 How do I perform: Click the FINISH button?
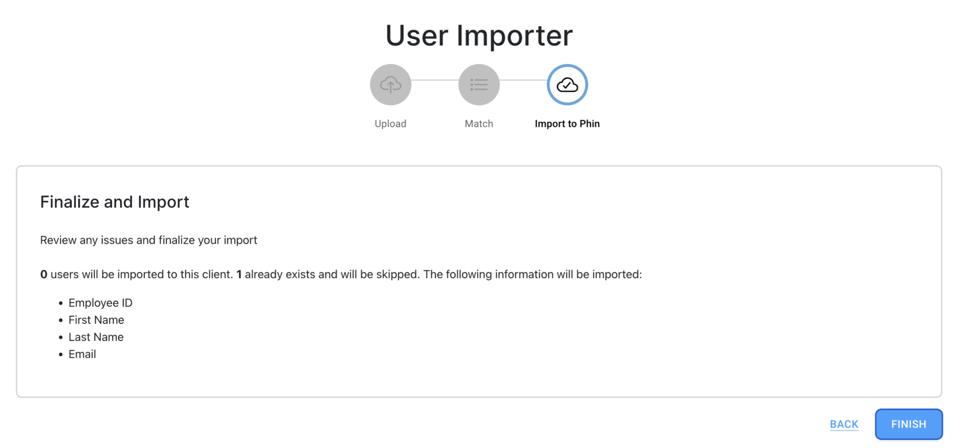(909, 424)
